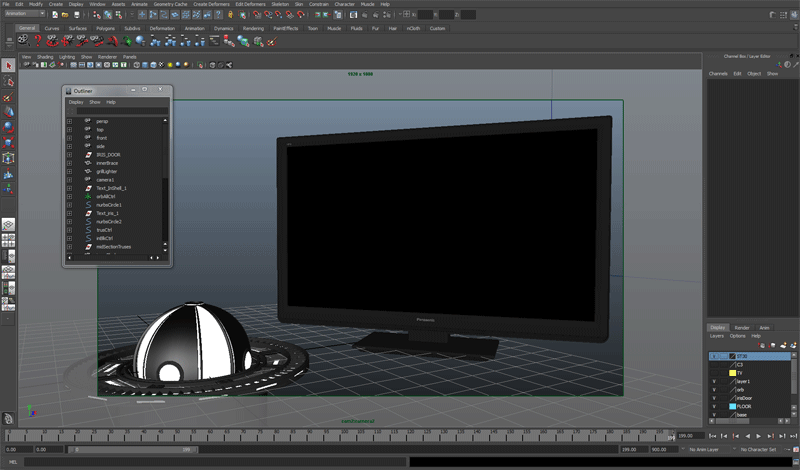Screen dimensions: 800x470
Task: Click the MEL command line input field
Action: point(215,462)
